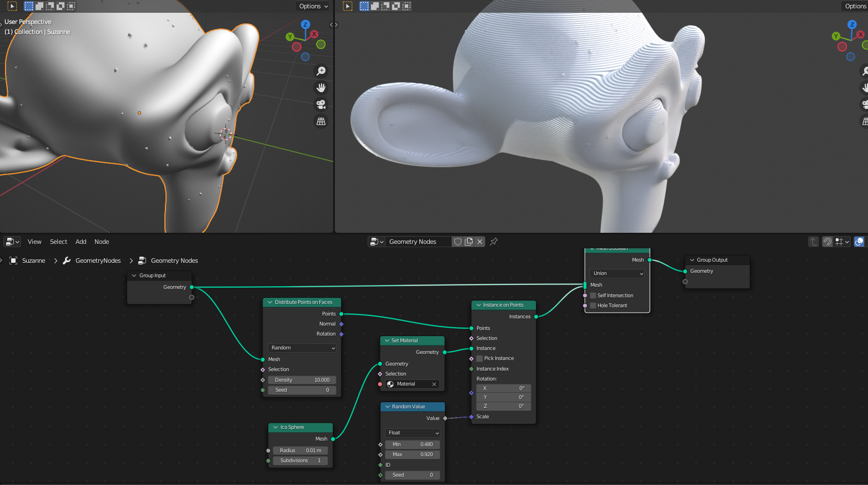Choose extend-selection mode in left viewport
This screenshot has width=868, height=485.
[39, 6]
